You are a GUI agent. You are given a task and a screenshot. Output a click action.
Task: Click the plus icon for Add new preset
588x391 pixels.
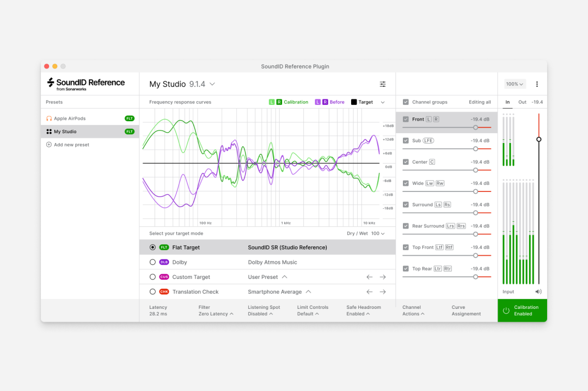(49, 145)
